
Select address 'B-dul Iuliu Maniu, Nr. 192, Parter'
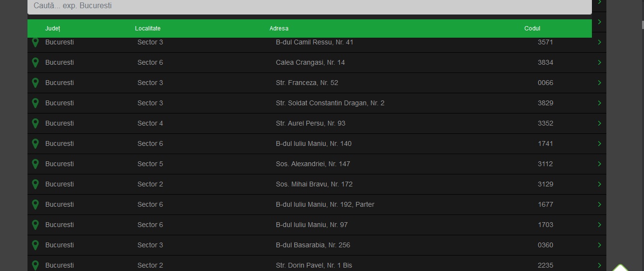pyautogui.click(x=325, y=204)
